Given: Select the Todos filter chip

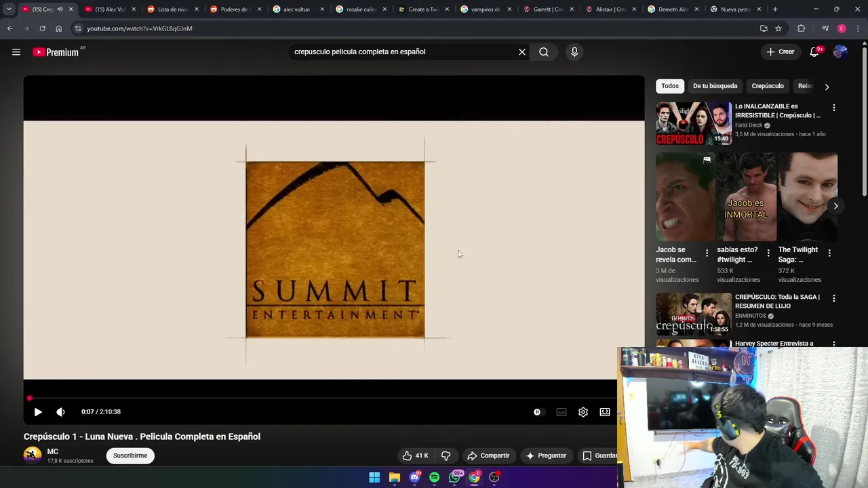Looking at the screenshot, I should click(x=670, y=86).
